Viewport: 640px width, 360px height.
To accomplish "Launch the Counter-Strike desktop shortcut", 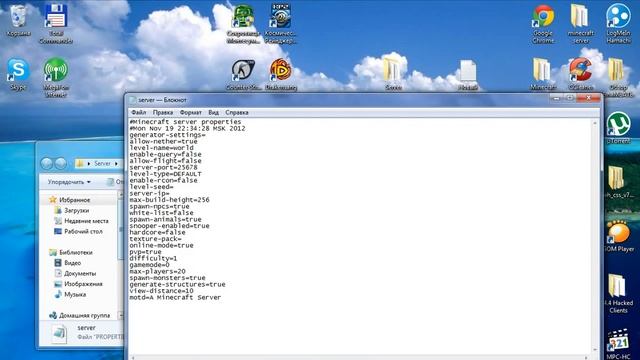I will [x=243, y=75].
